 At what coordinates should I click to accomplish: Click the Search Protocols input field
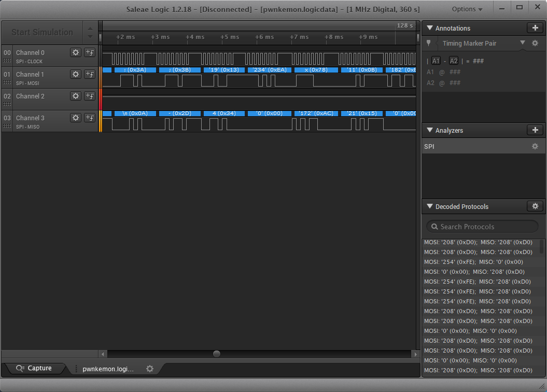click(482, 227)
